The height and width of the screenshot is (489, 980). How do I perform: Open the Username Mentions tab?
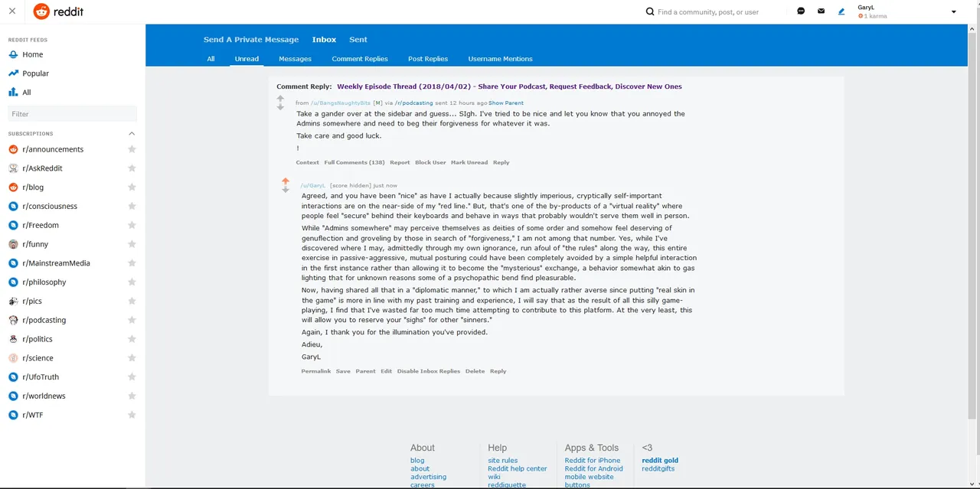[x=500, y=59]
